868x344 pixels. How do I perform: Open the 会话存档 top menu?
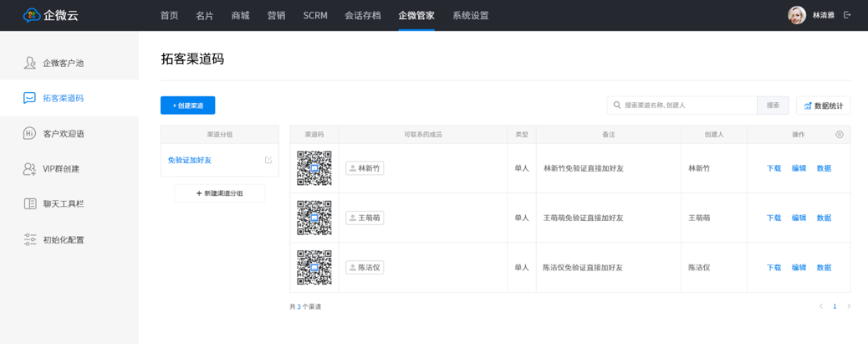363,16
